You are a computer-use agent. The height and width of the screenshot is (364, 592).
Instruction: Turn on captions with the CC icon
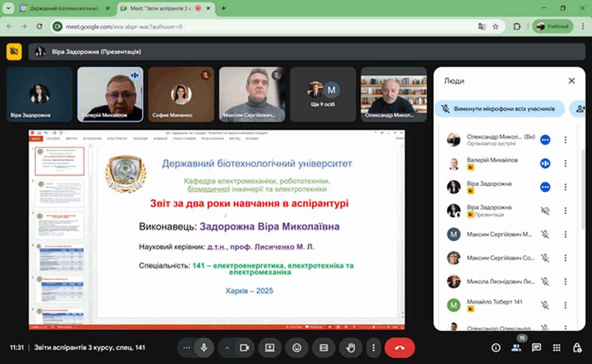[x=324, y=348]
